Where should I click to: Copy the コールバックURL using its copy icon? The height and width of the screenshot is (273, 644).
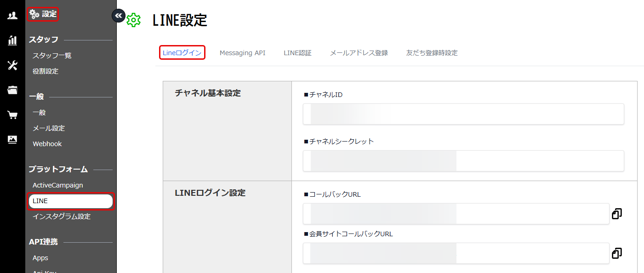click(616, 214)
